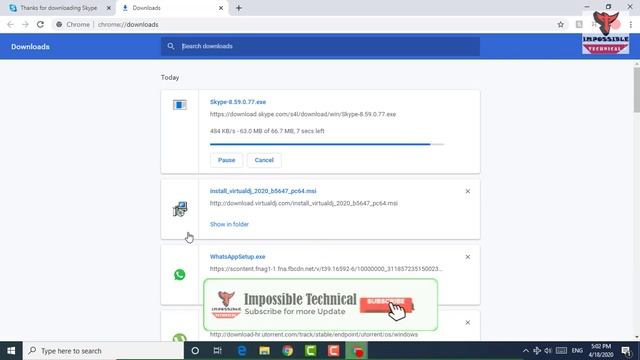Close the Thanks for downloading Skype tab
The width and height of the screenshot is (640, 360).
point(109,8)
